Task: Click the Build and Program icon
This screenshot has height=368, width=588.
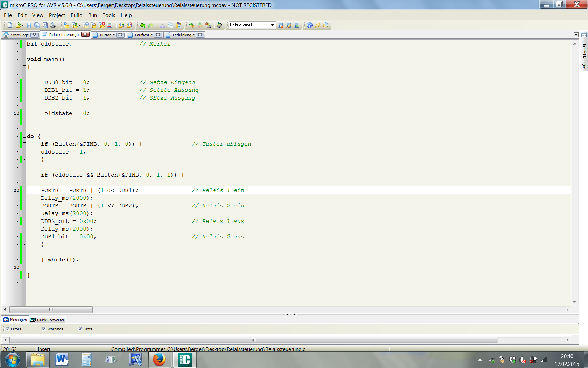Action: click(208, 25)
